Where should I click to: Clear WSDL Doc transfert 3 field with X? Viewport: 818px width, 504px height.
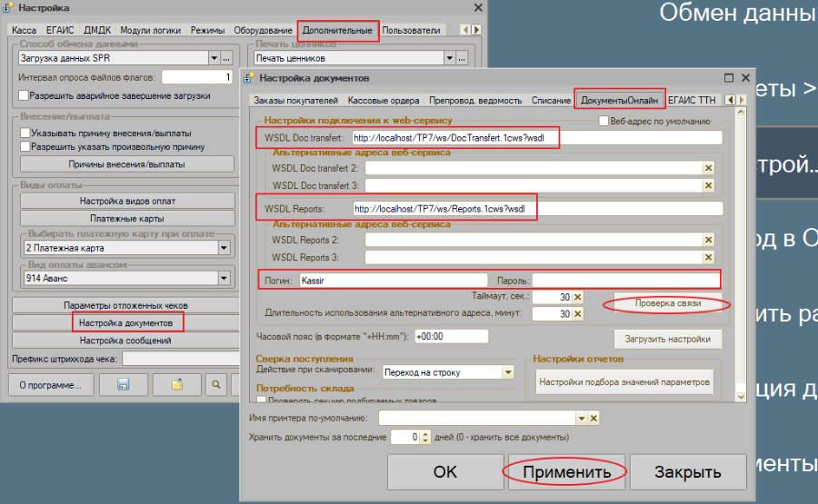[708, 185]
